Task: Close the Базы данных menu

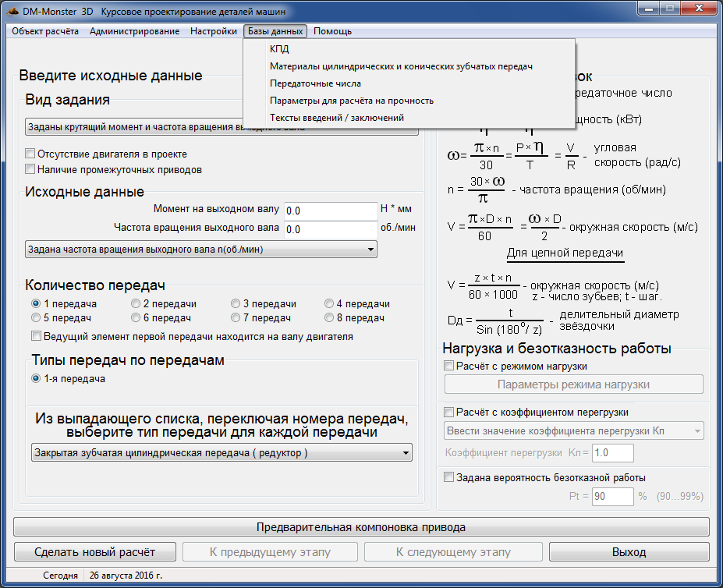Action: pyautogui.click(x=275, y=31)
